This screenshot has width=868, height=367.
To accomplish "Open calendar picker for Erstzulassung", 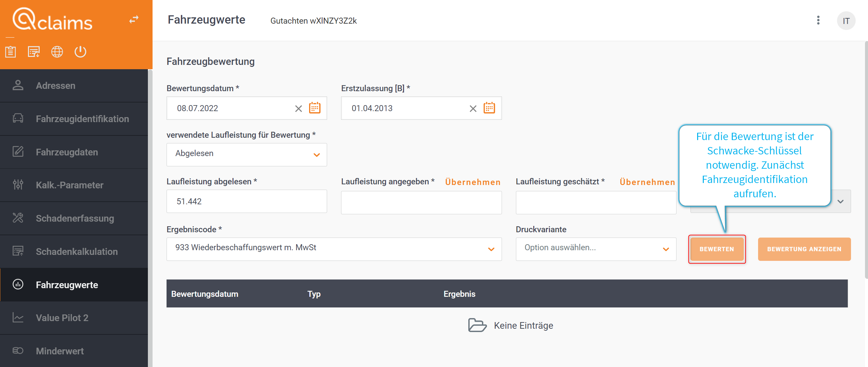I will [x=489, y=108].
